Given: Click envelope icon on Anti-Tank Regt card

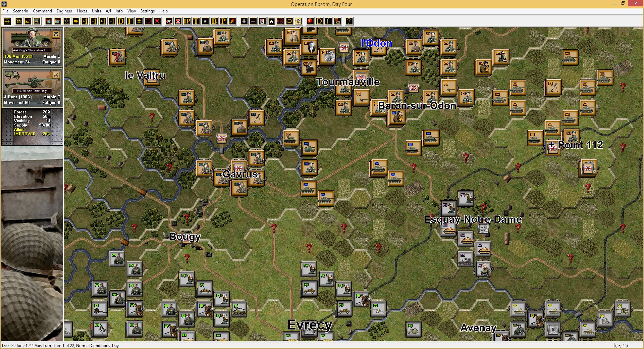Looking at the screenshot, I should (x=56, y=74).
